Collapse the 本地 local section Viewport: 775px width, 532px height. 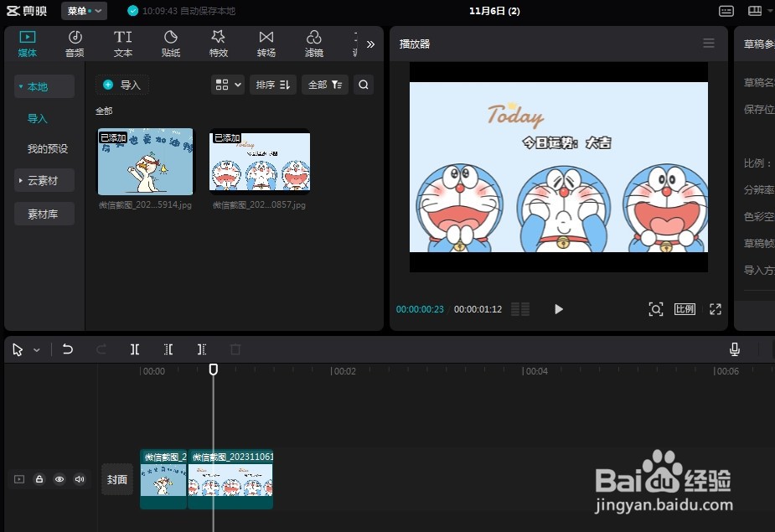pos(44,86)
